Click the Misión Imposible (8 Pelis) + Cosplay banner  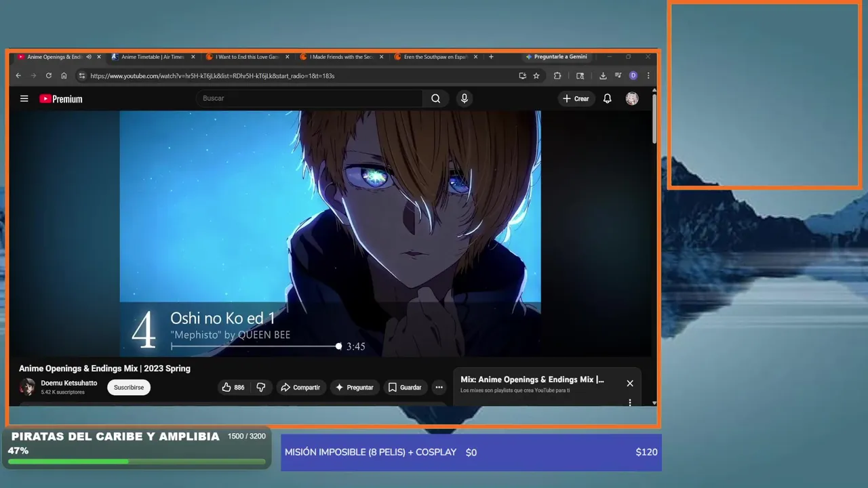[471, 452]
